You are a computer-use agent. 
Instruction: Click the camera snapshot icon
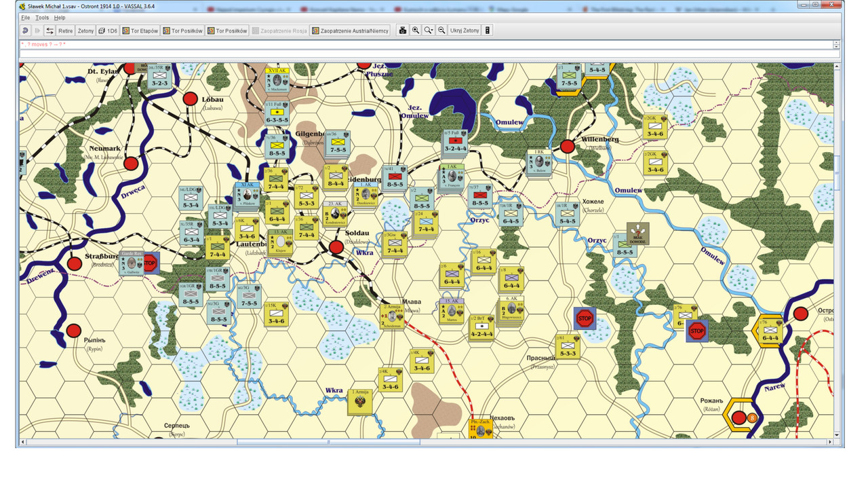[x=403, y=31]
